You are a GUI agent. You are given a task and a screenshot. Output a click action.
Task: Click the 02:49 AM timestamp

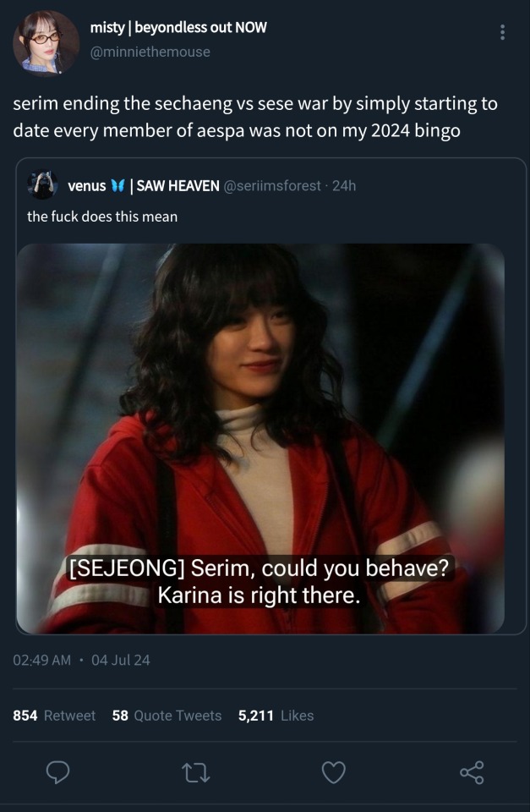(x=42, y=660)
